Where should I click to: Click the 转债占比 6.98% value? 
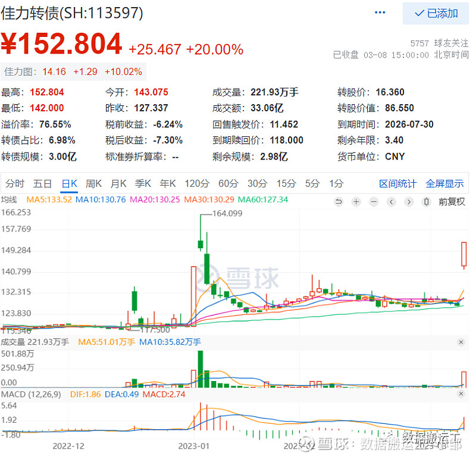tap(62, 140)
